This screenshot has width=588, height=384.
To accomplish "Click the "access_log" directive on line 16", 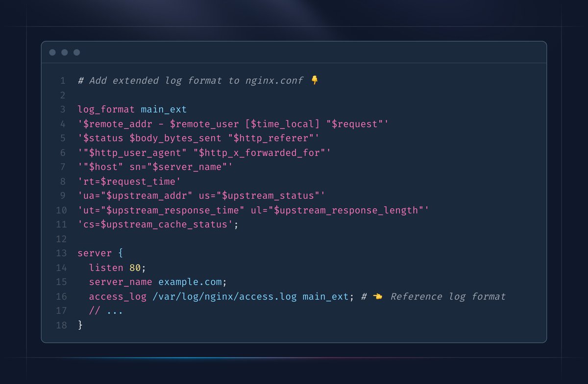I will 118,296.
